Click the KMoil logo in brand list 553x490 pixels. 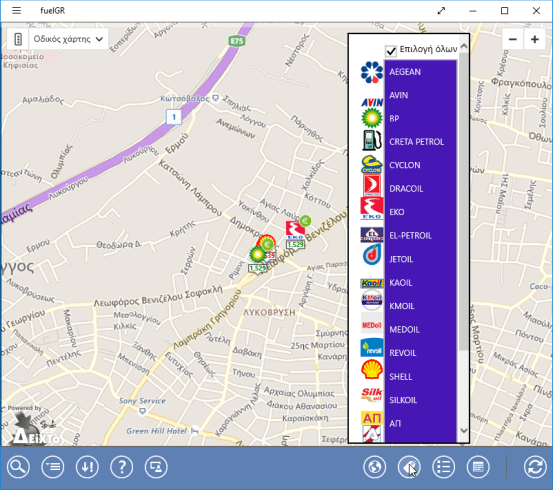[x=372, y=300]
